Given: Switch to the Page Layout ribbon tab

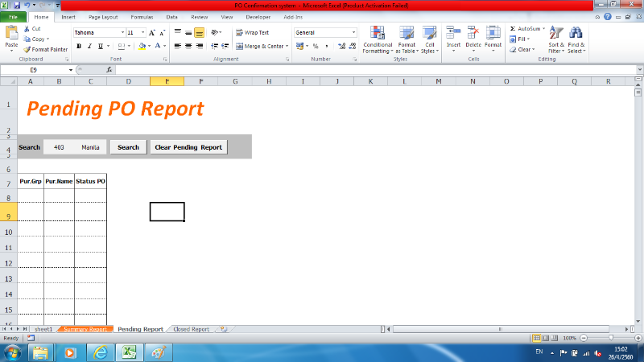Looking at the screenshot, I should tap(102, 16).
